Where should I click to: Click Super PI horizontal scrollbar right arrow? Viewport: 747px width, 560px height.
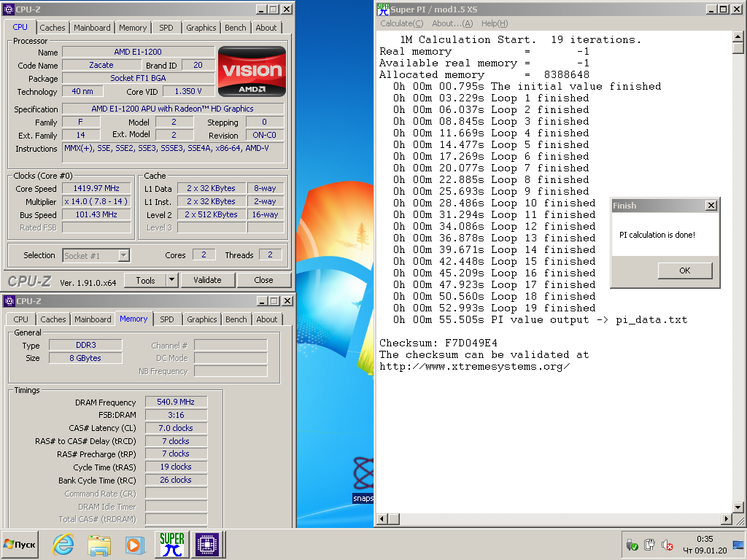point(726,518)
